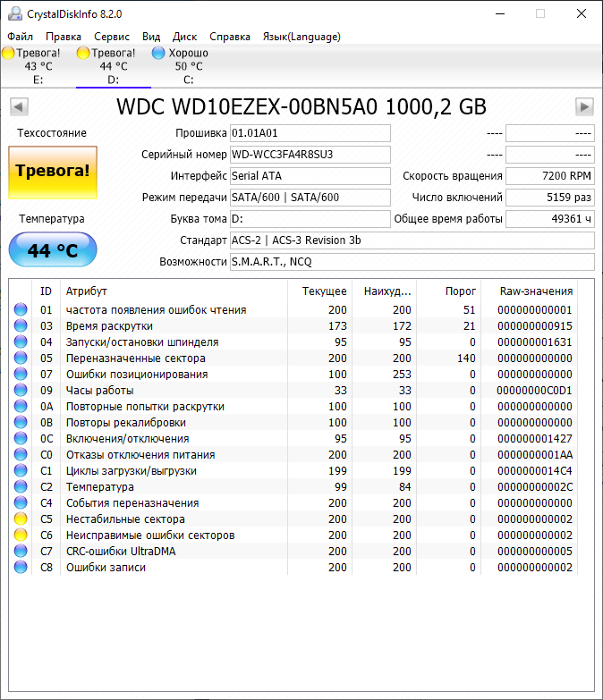Click the Атрибут column header
The height and width of the screenshot is (700, 603).
click(174, 291)
